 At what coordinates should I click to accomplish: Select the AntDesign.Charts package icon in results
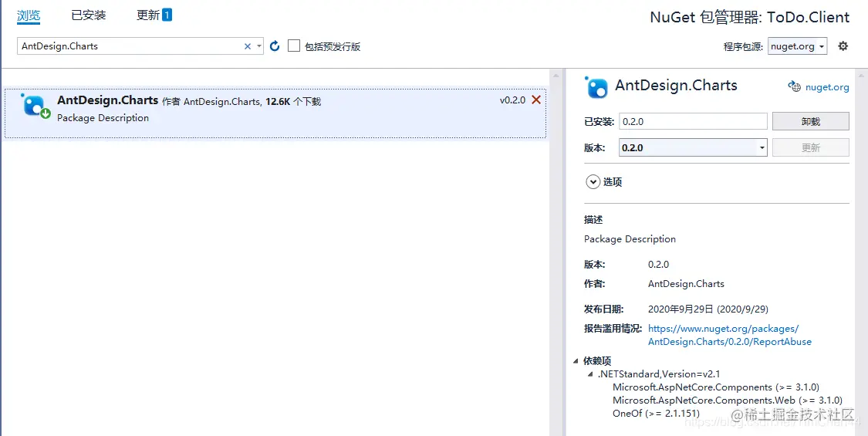point(35,106)
